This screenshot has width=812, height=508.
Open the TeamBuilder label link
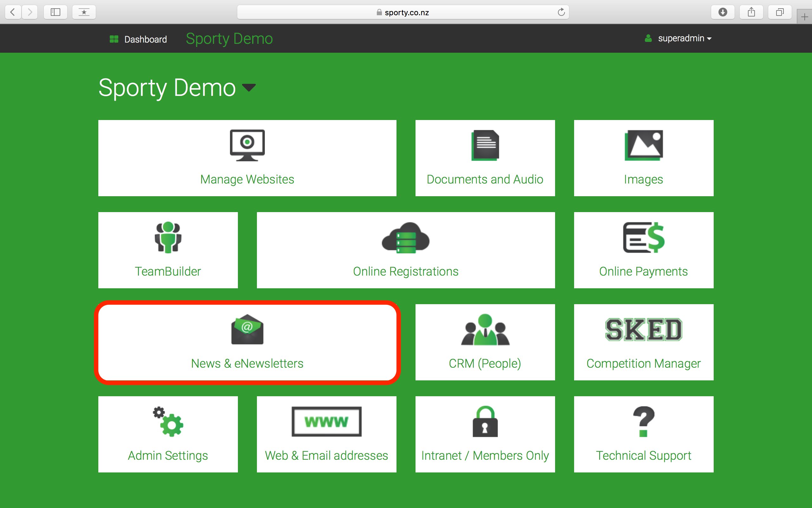point(168,271)
